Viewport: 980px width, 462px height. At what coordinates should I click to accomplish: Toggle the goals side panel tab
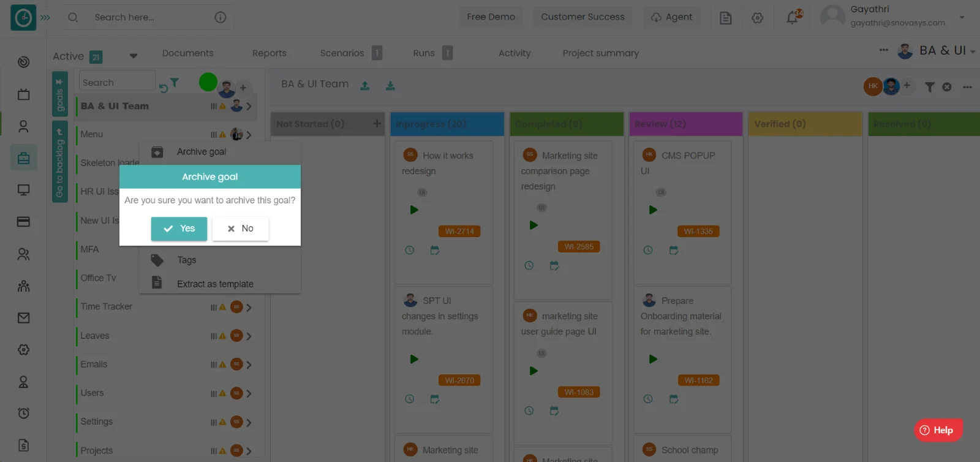(59, 94)
